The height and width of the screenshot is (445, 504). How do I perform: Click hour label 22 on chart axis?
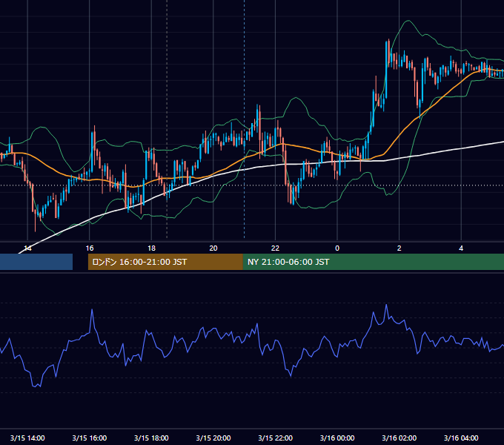(275, 248)
